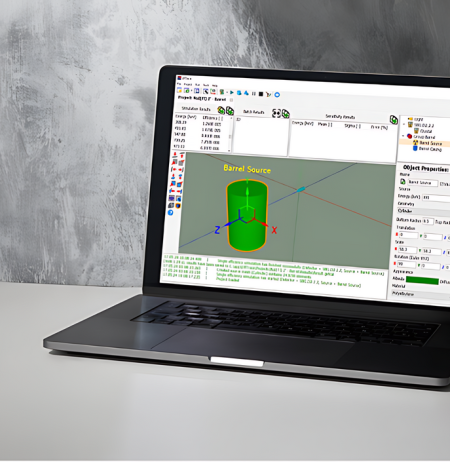Select Barrel Casing in the object tree

coord(430,149)
